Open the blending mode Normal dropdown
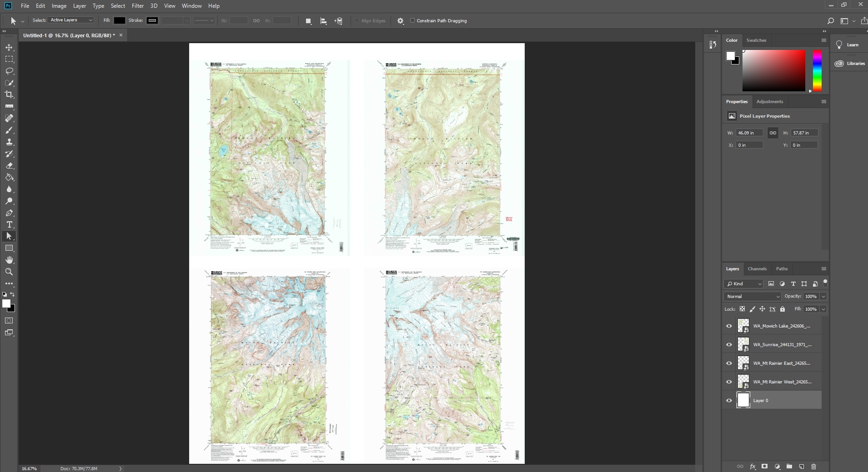 point(752,296)
